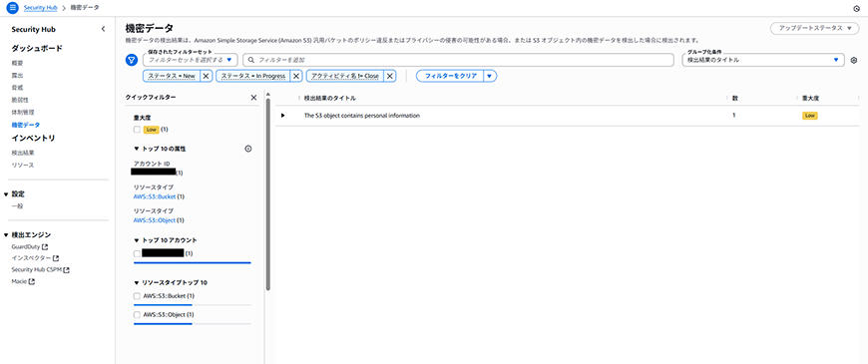868x364 pixels.
Task: Click the quick filter panel scrollbar
Action: (x=268, y=193)
